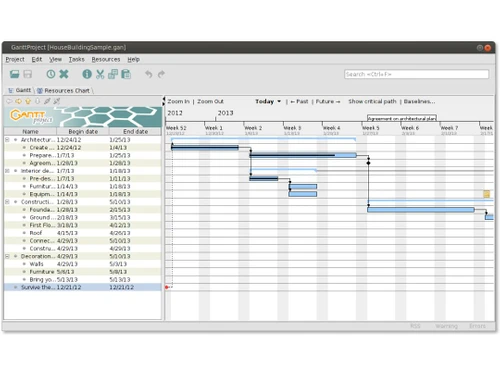
Task: Click the End date column header
Action: pyautogui.click(x=135, y=131)
